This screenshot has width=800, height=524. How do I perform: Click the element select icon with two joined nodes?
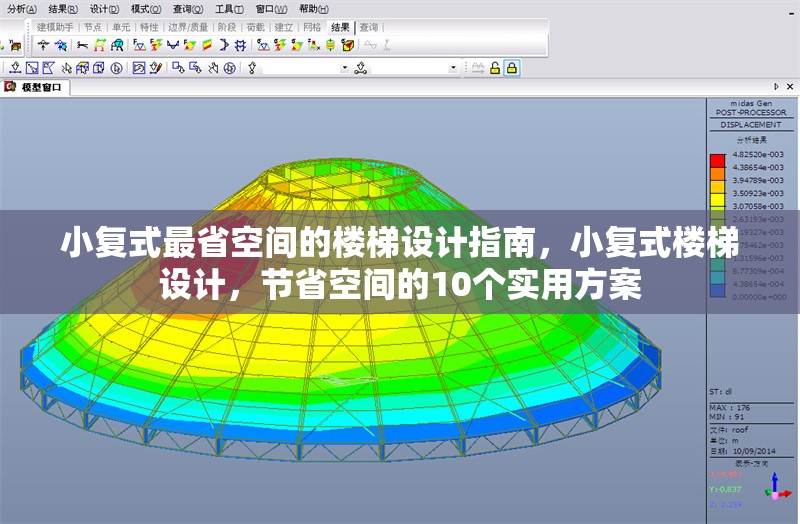coord(361,68)
